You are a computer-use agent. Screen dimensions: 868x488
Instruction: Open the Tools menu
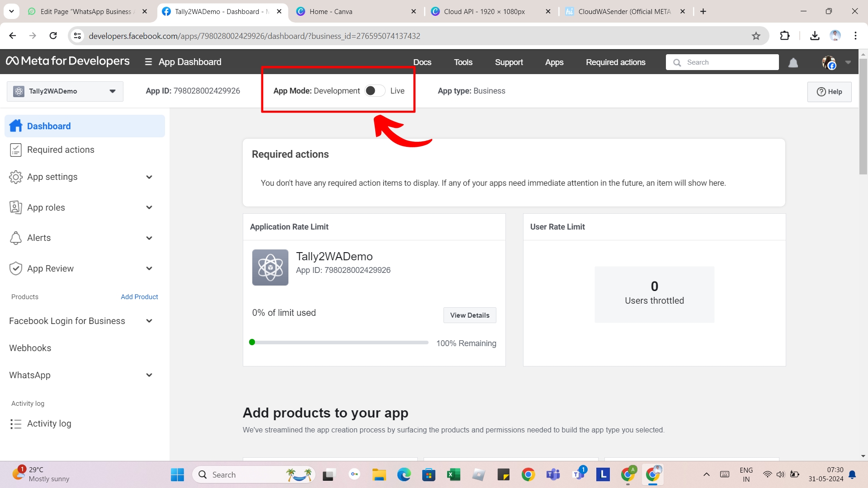click(x=463, y=62)
